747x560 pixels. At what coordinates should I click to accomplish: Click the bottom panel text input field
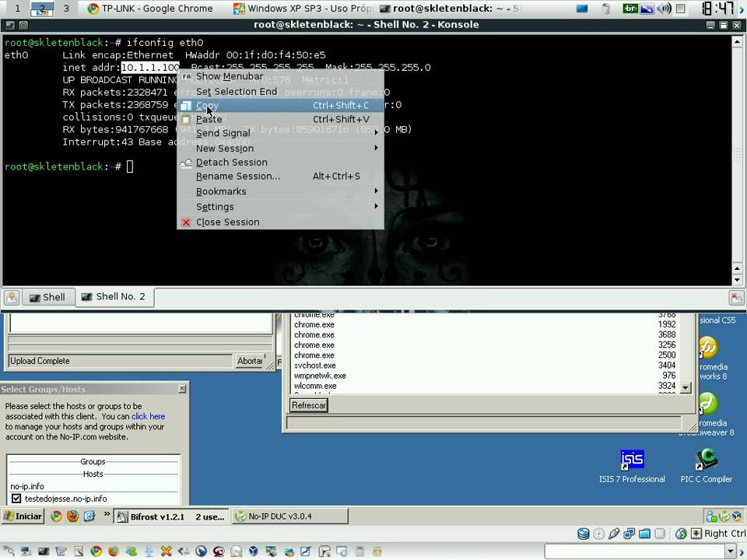(x=635, y=552)
